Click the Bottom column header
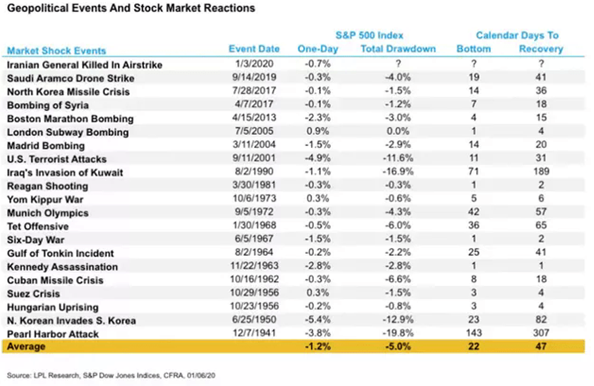 [x=474, y=49]
